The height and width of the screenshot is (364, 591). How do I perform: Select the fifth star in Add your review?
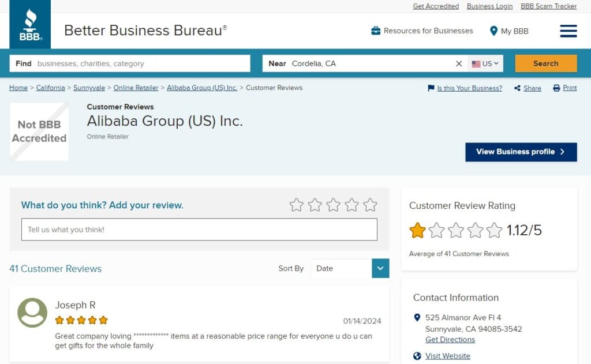[370, 205]
